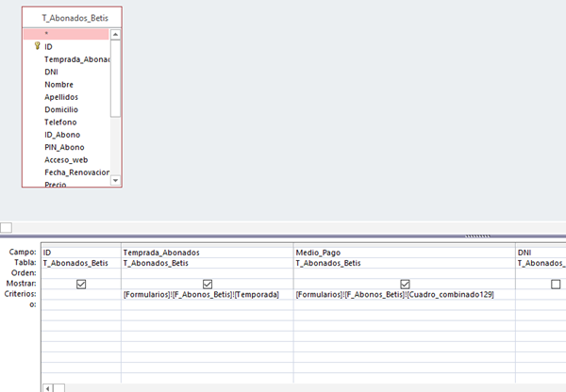Click the empty Criterios cell under ID column
The width and height of the screenshot is (566, 392).
point(81,294)
